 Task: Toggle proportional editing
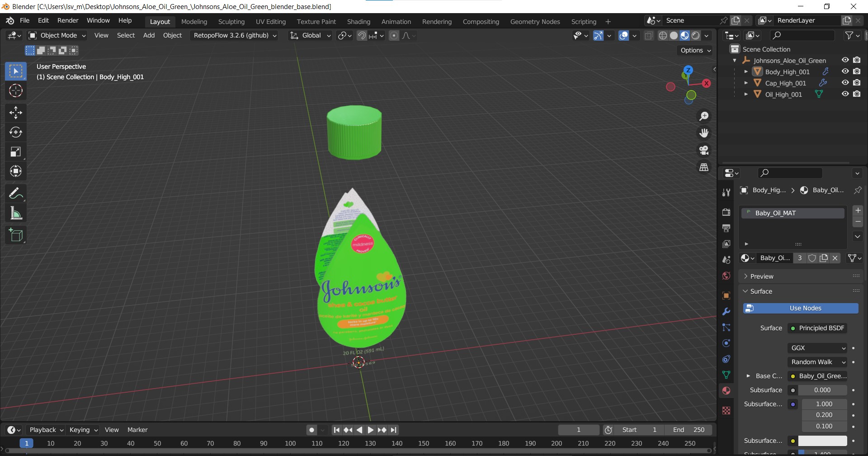[x=394, y=35]
